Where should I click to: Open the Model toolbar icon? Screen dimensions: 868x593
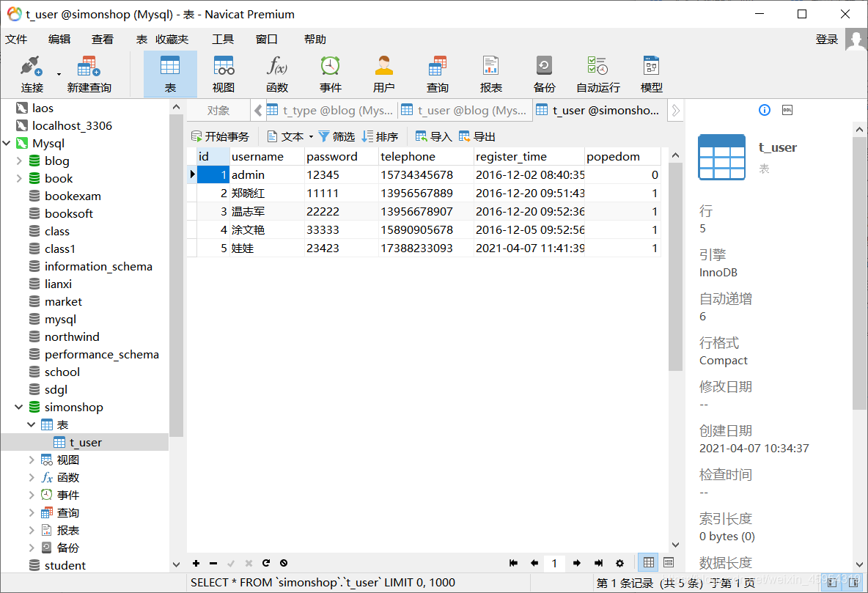(651, 74)
